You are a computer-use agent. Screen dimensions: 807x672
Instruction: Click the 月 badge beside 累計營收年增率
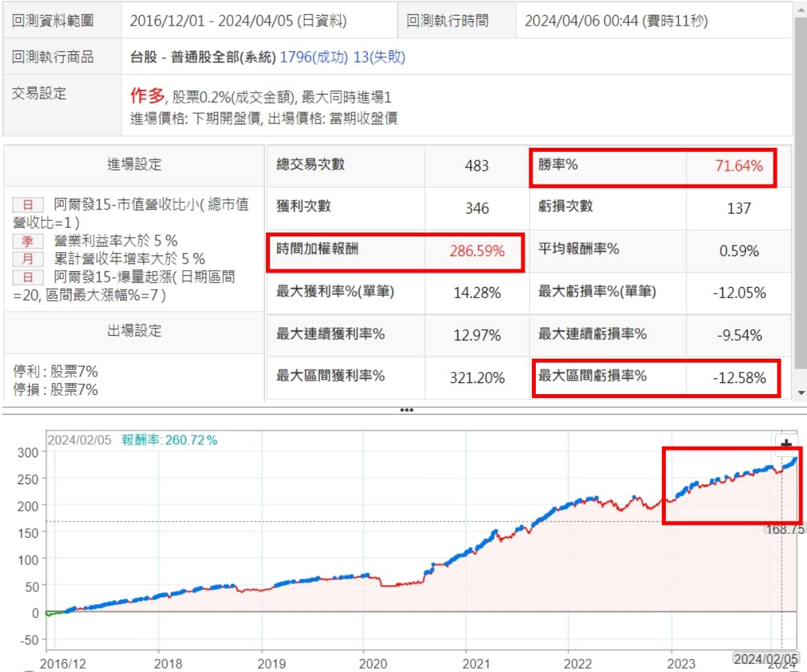click(28, 259)
